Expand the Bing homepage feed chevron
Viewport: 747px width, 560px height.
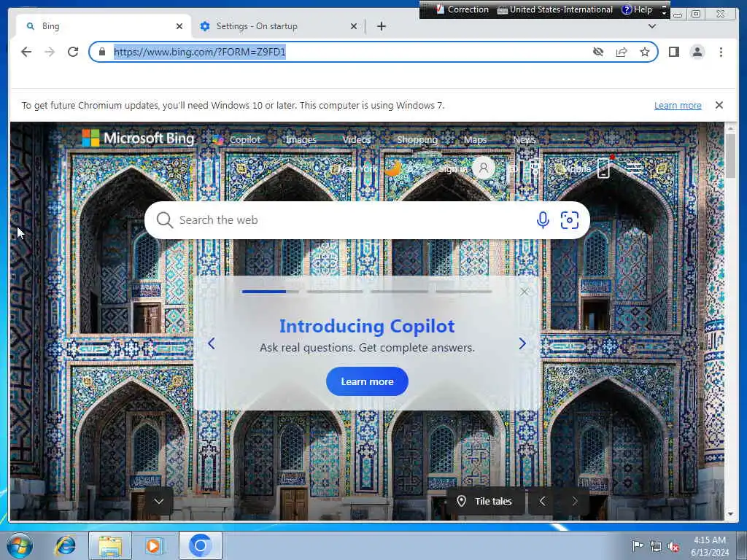click(158, 501)
